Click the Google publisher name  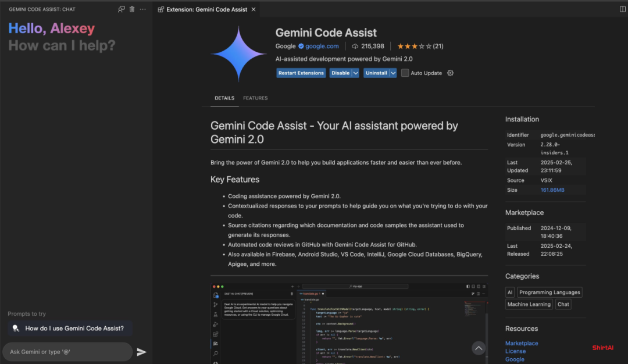(286, 46)
